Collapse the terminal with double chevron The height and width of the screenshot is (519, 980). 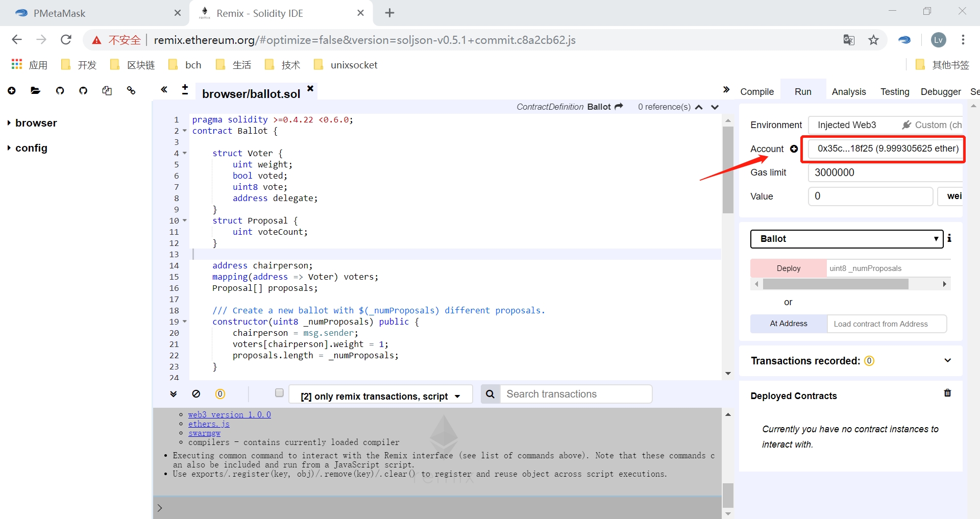click(x=174, y=394)
